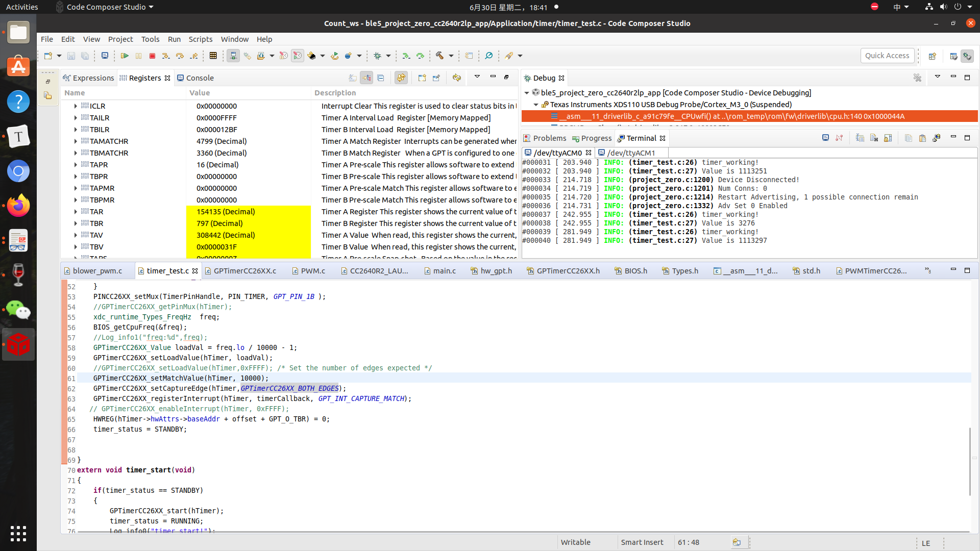
Task: Click the green bug Debug icon
Action: tap(378, 56)
